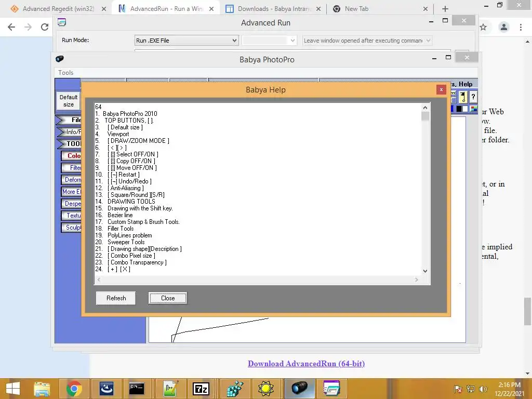Open the multicolor palette icon in PhotoPro
Viewport: 532px width, 399px height.
pos(474,109)
